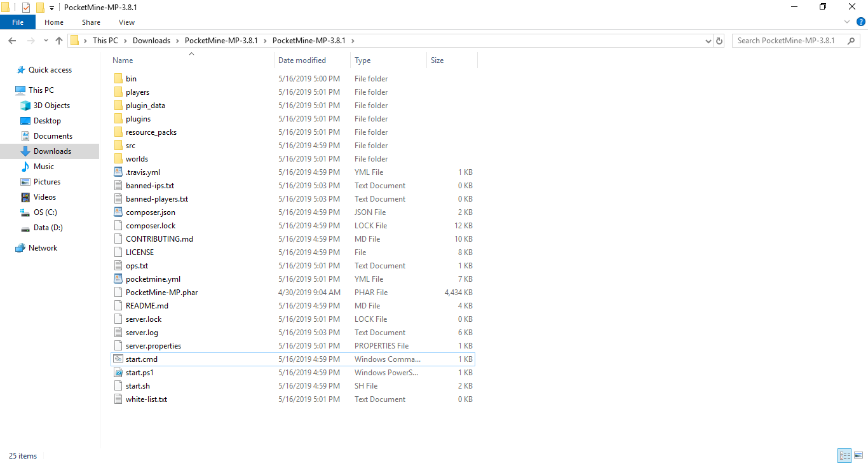Select the start.sh file name
The image size is (868, 463).
point(138,386)
